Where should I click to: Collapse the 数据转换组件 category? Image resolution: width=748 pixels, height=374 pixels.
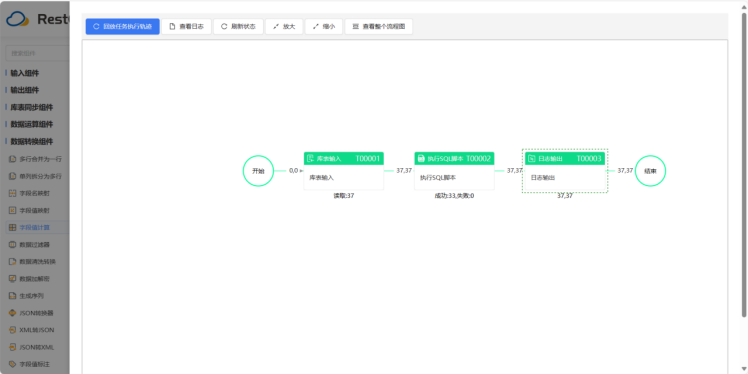click(31, 142)
